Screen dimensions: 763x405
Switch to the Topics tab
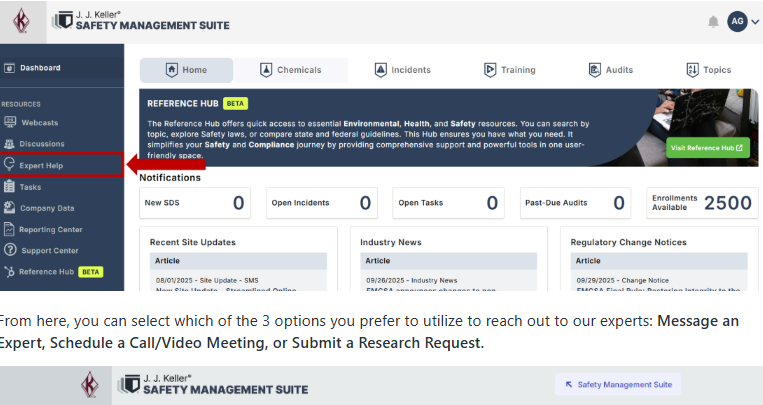pos(708,70)
